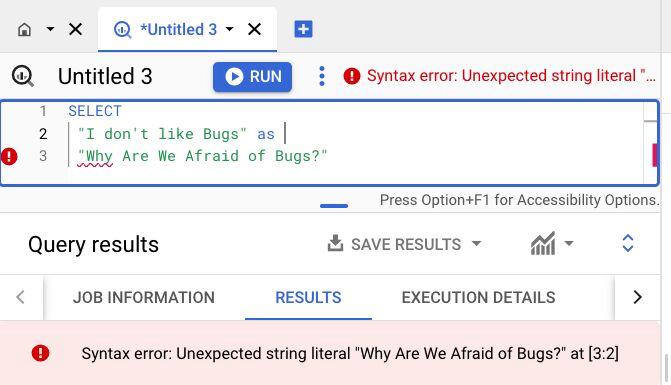Open the three-dot more options menu
This screenshot has width=671, height=385.
coord(322,77)
